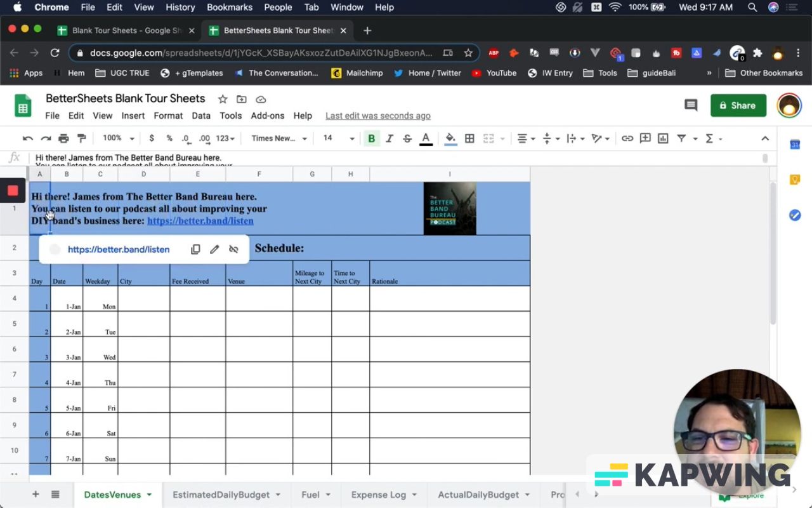Switch to EstimatedDailyBudget sheet tab
This screenshot has width=812, height=508.
(226, 495)
